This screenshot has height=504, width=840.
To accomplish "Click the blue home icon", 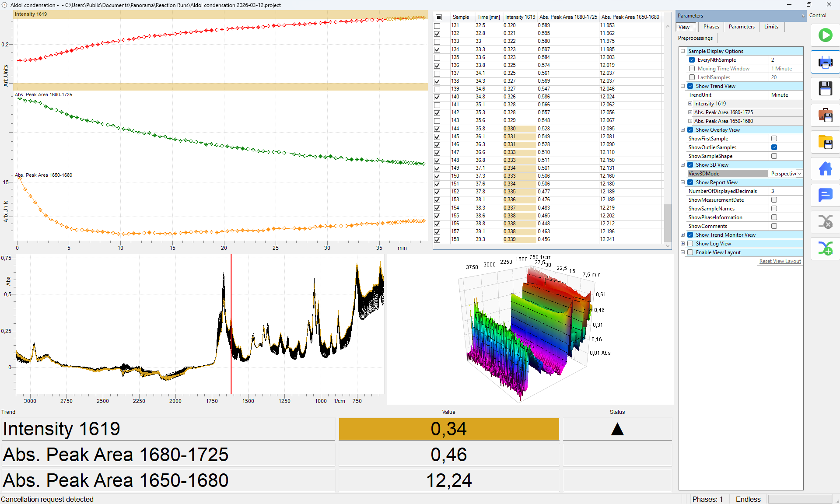I will tap(825, 169).
